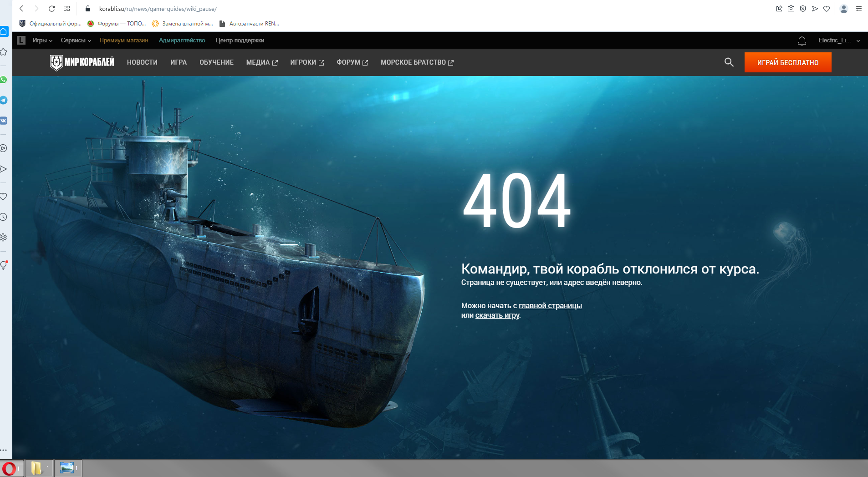Follow the скачать игру link

(x=497, y=315)
